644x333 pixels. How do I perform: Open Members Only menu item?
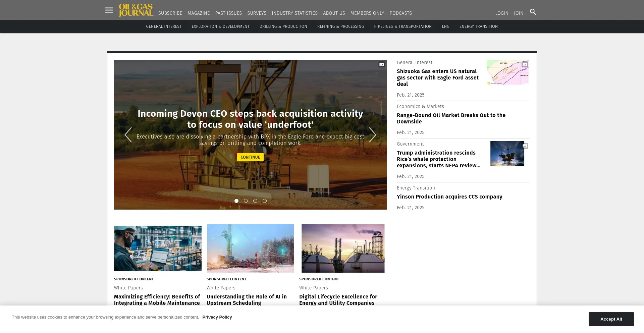tap(367, 13)
